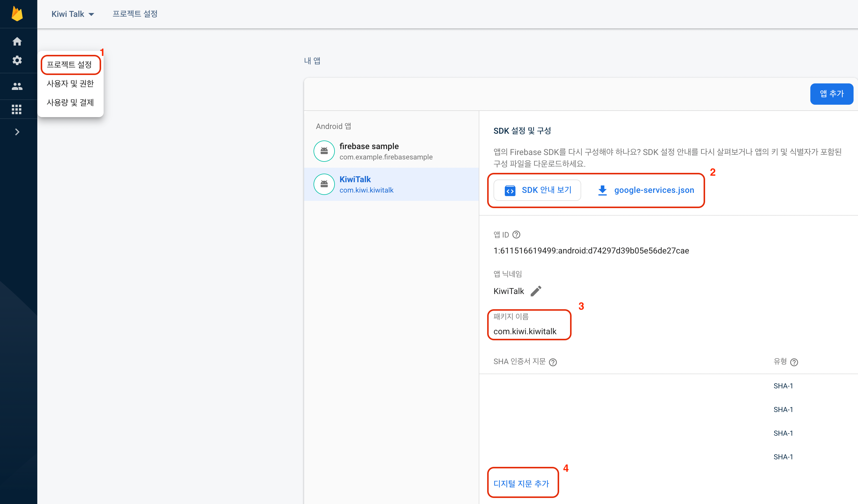The width and height of the screenshot is (858, 504).
Task: Click the 앱 추가 button
Action: point(831,93)
